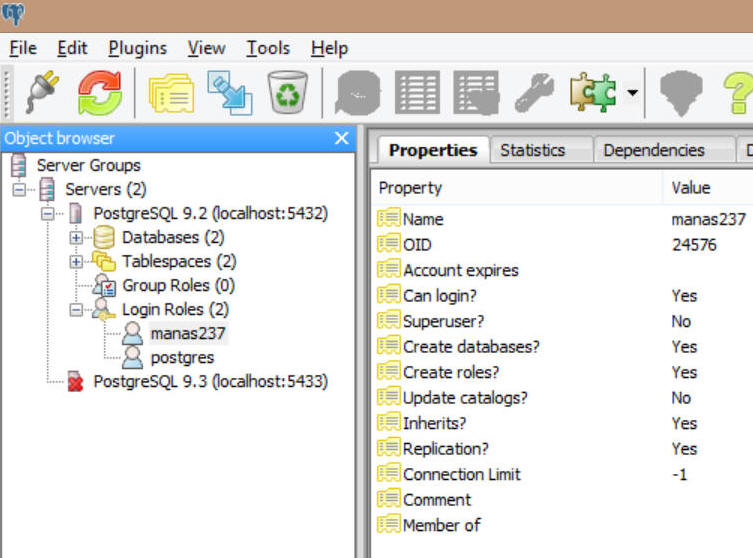753x558 pixels.
Task: Select the Create roles? property row
Action: [x=563, y=372]
